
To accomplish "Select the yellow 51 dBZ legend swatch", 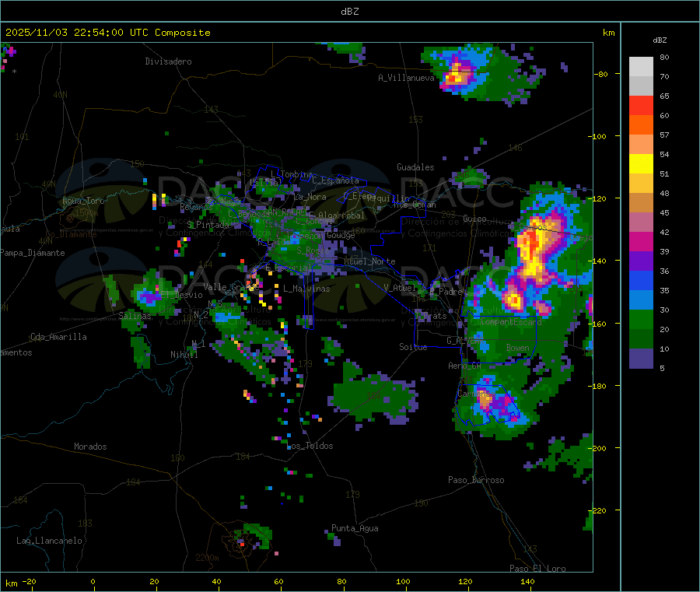I will click(x=641, y=164).
